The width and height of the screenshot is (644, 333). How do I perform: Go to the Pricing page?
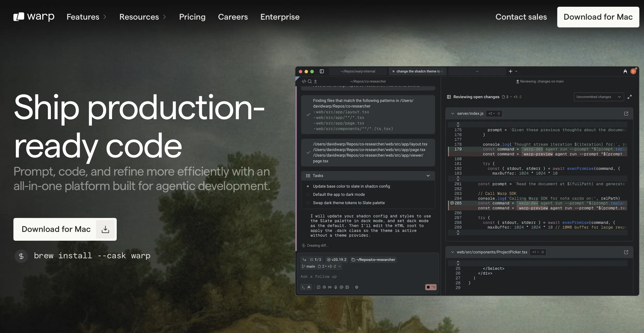[x=192, y=17]
